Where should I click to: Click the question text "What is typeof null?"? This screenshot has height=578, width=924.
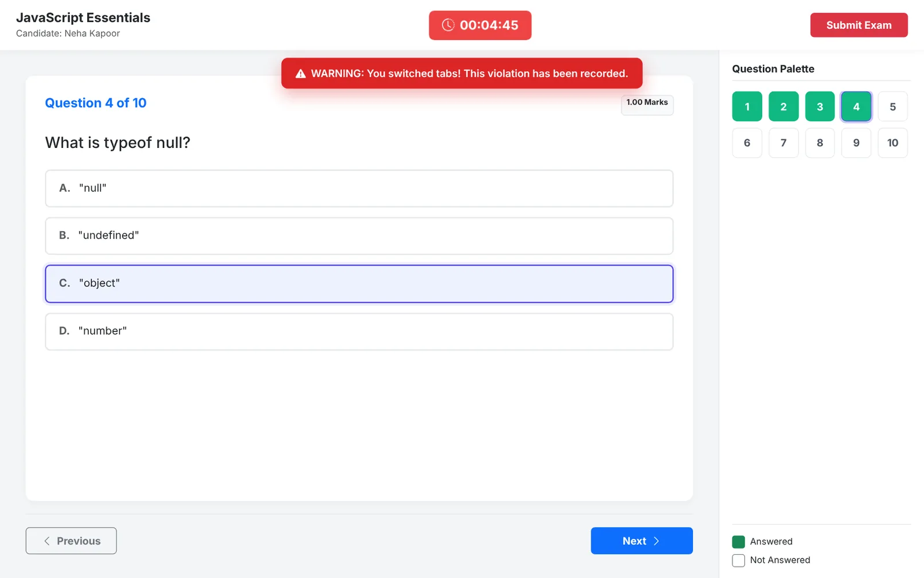118,143
